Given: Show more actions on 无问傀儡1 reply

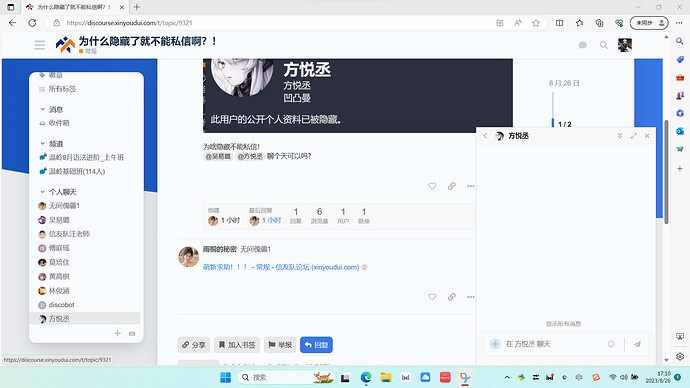Looking at the screenshot, I should (471, 297).
